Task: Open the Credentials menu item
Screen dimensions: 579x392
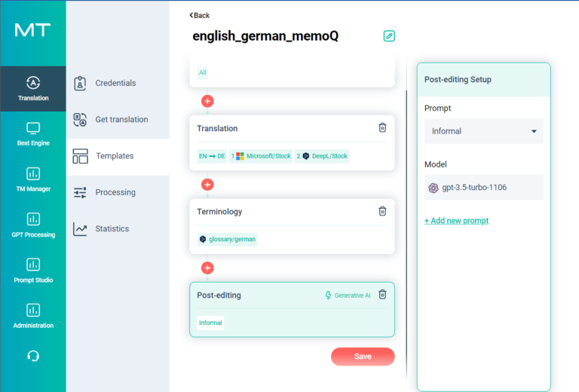Action: coord(115,83)
